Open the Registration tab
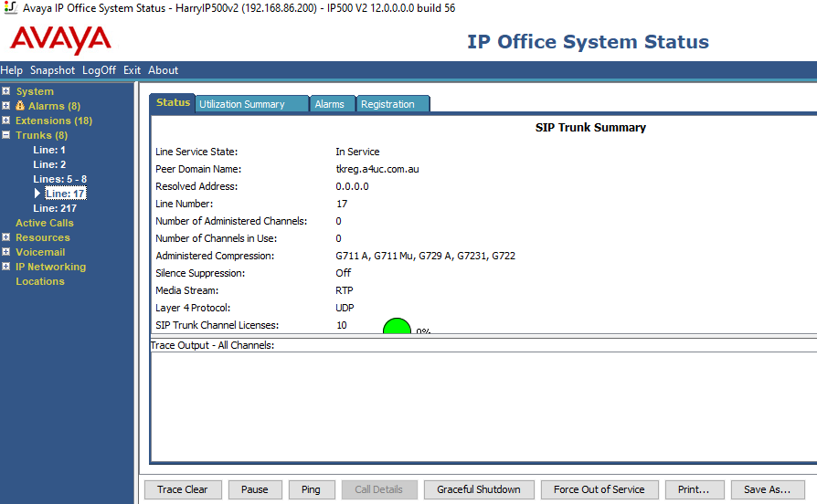 (393, 104)
